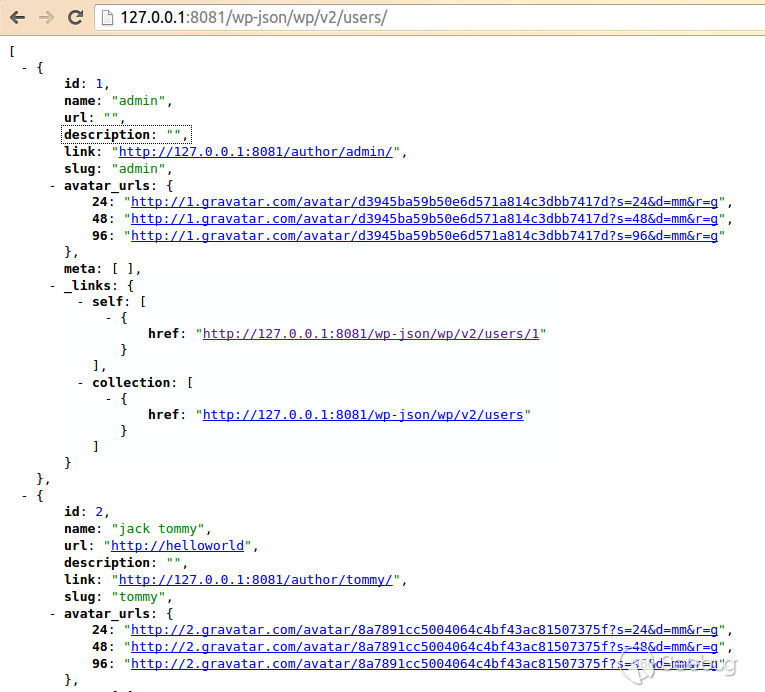Open the tommy author page link
765x692 pixels.
[x=259, y=580]
